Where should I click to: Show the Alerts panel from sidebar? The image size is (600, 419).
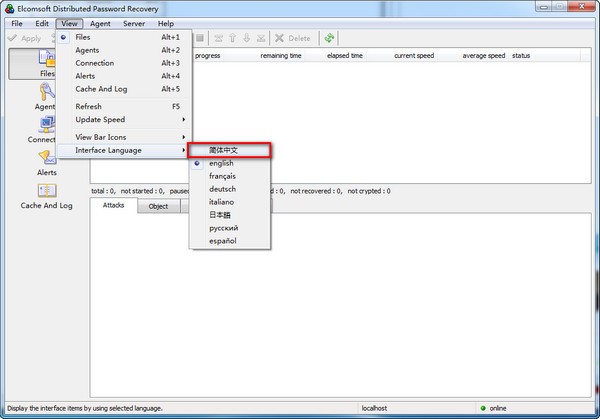46,162
